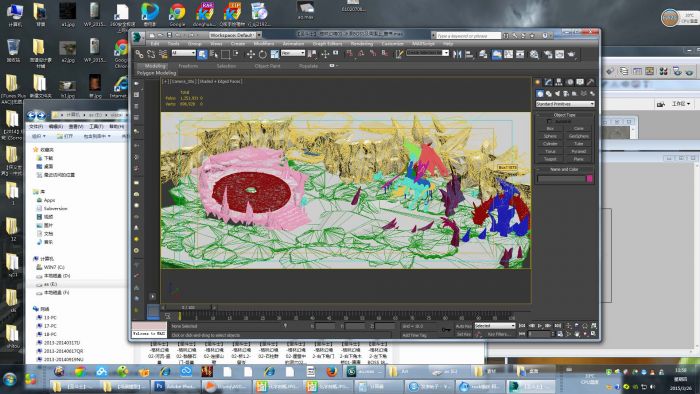The image size is (700, 394).
Task: Select the Cameras category in Create panel
Action: 566,94
